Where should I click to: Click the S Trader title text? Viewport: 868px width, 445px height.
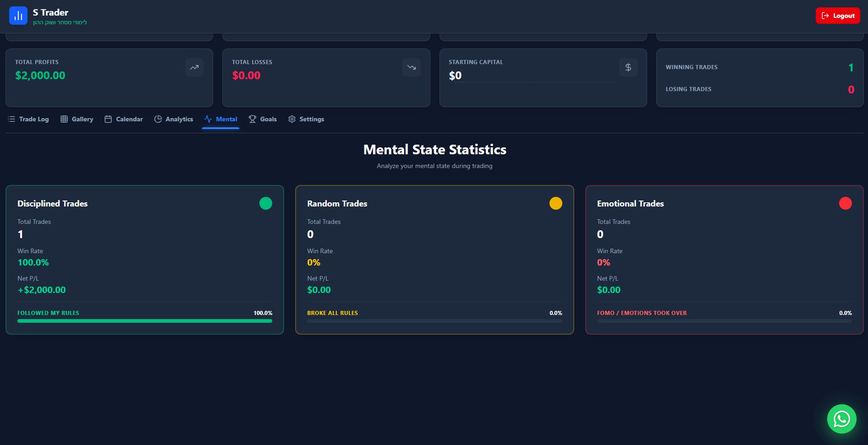coord(50,12)
